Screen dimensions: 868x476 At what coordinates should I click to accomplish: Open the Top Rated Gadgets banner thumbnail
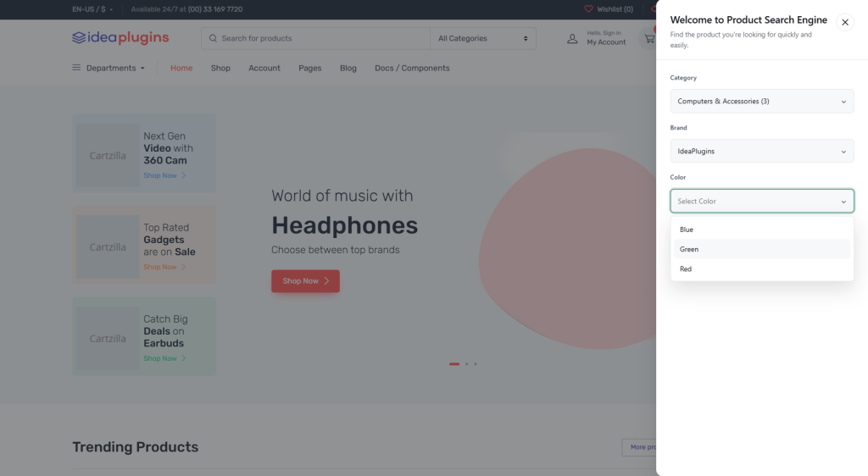tap(108, 247)
